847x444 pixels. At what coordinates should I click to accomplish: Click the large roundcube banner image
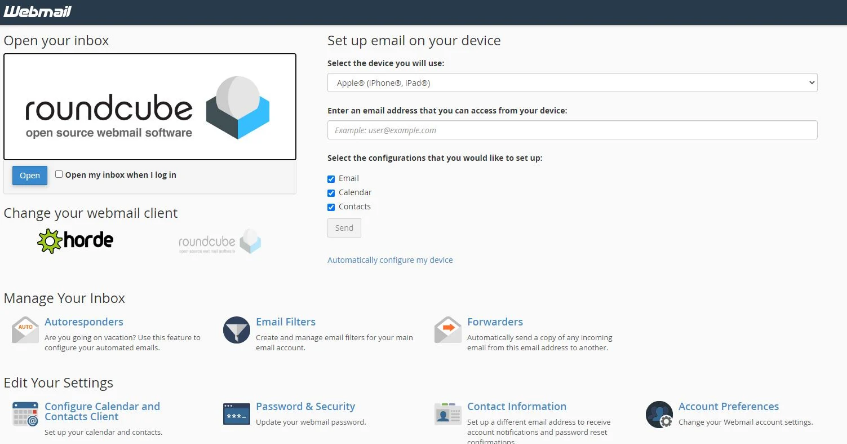(150, 107)
